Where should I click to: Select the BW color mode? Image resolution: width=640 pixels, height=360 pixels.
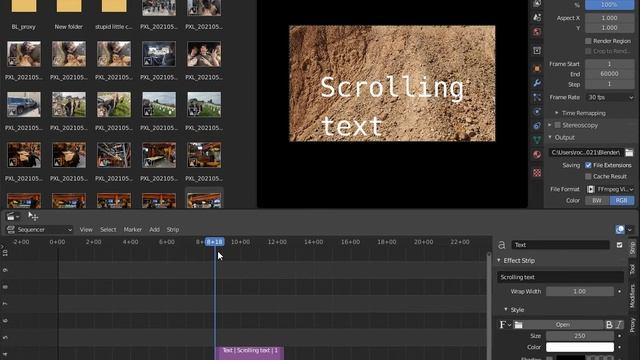tap(597, 200)
